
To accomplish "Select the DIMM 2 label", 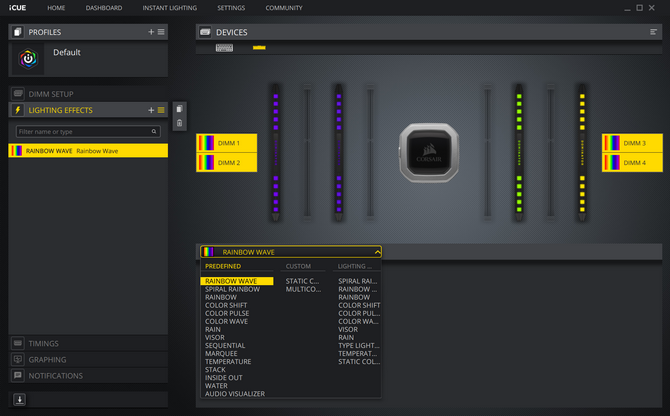I will click(x=226, y=163).
